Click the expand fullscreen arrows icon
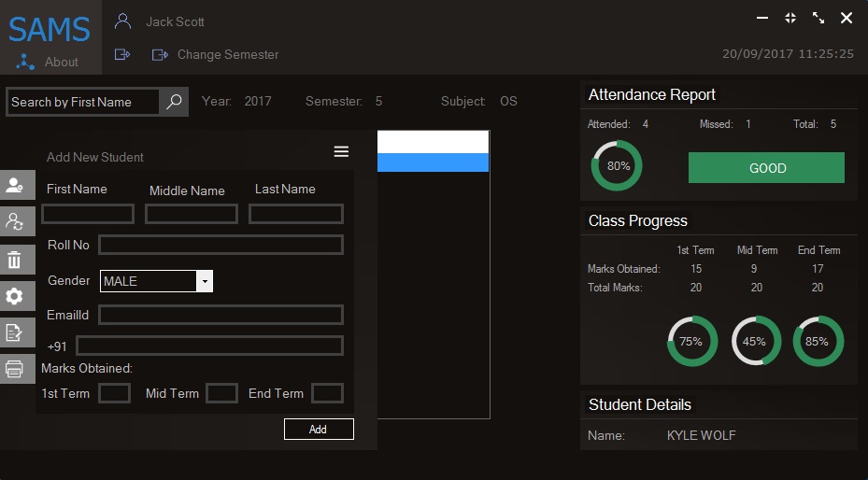The image size is (868, 480). click(x=818, y=18)
